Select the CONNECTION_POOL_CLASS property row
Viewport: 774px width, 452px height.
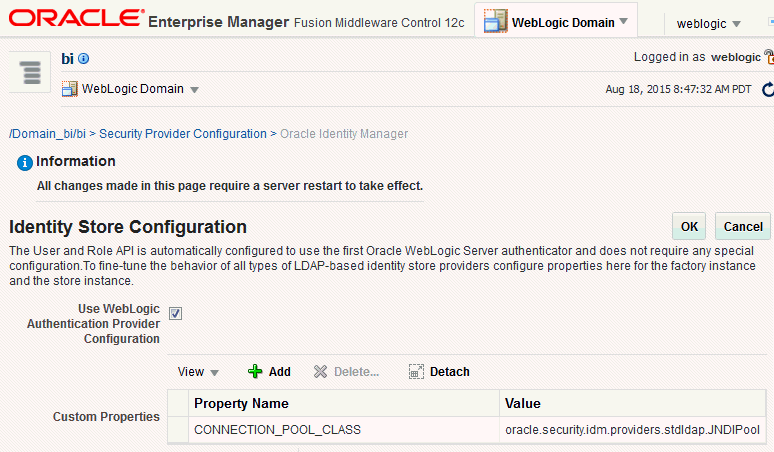click(277, 430)
